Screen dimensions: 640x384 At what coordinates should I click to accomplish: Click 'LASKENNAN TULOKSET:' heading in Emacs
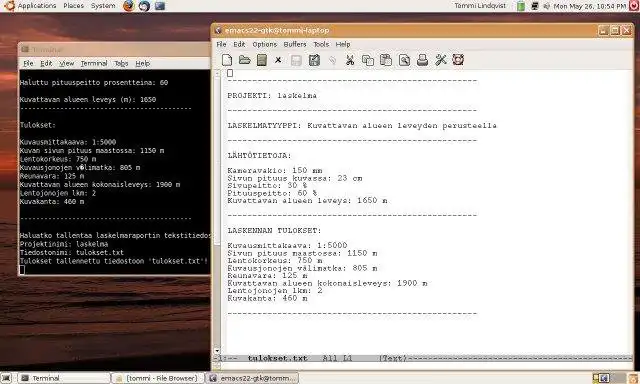click(x=274, y=231)
